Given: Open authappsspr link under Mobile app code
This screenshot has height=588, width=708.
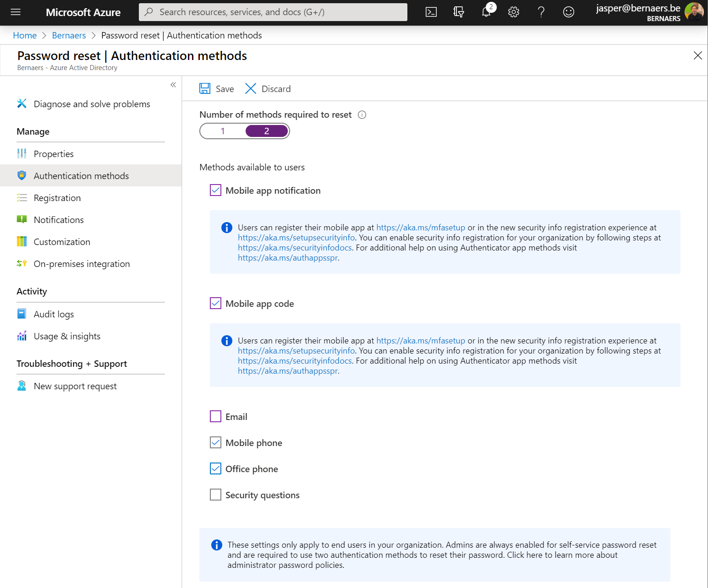Looking at the screenshot, I should click(x=288, y=371).
